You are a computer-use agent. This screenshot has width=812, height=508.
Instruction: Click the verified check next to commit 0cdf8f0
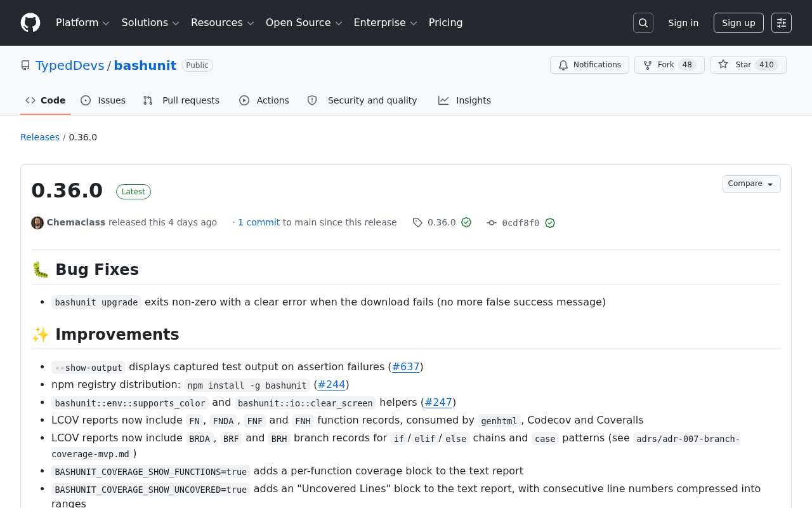(x=550, y=223)
